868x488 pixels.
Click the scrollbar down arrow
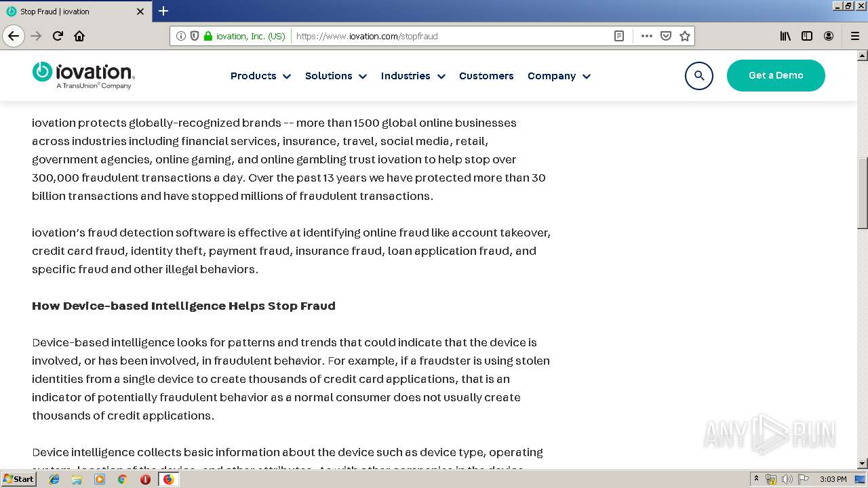pos(863,464)
